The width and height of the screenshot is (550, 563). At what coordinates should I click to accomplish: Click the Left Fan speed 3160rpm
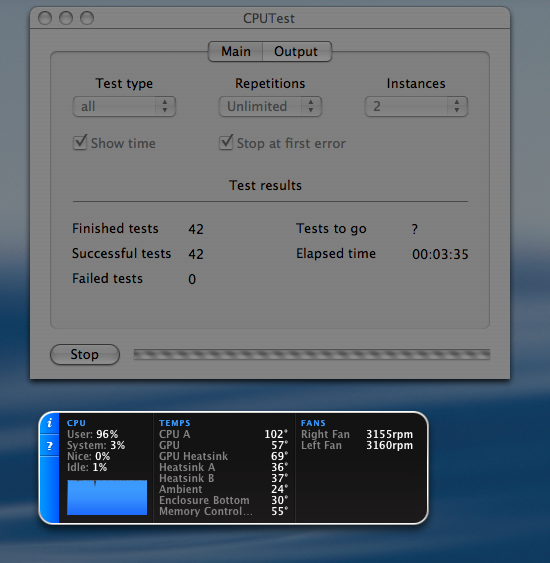(390, 445)
